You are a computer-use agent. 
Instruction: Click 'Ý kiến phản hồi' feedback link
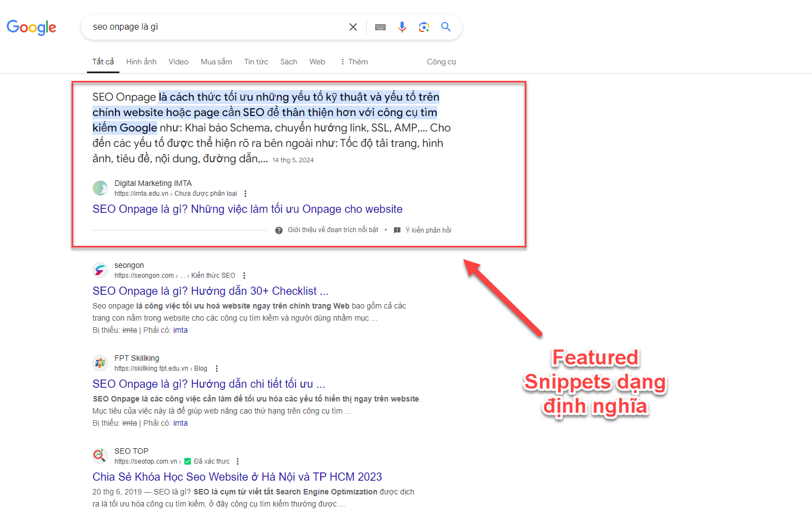click(428, 230)
